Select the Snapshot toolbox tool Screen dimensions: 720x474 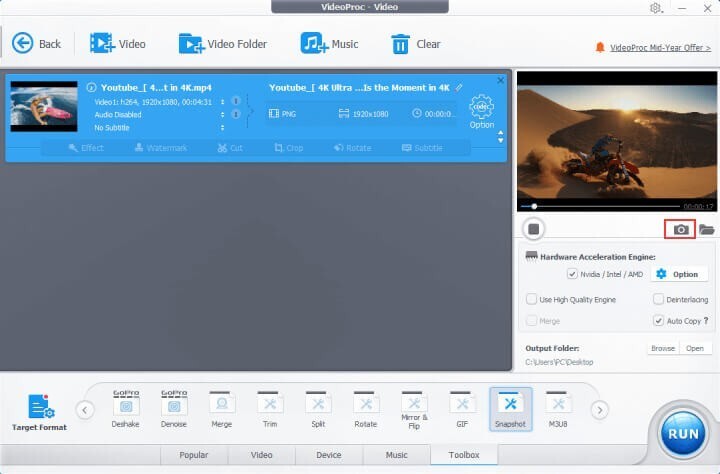click(x=511, y=409)
